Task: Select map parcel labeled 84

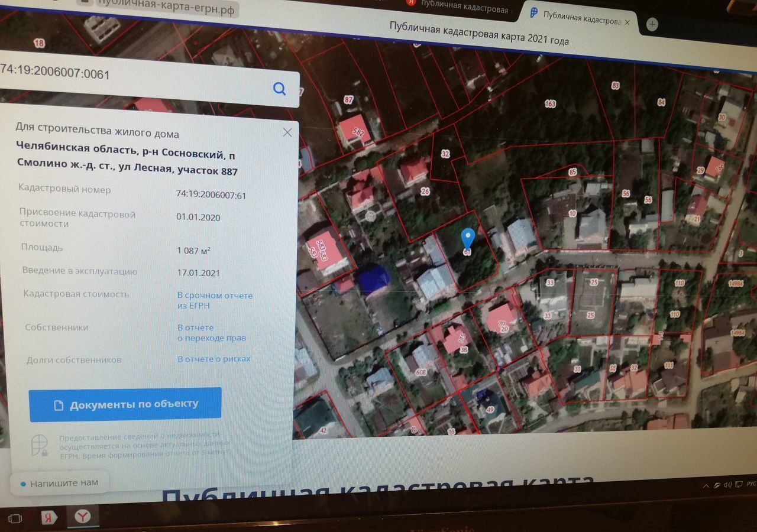Action: point(661,102)
